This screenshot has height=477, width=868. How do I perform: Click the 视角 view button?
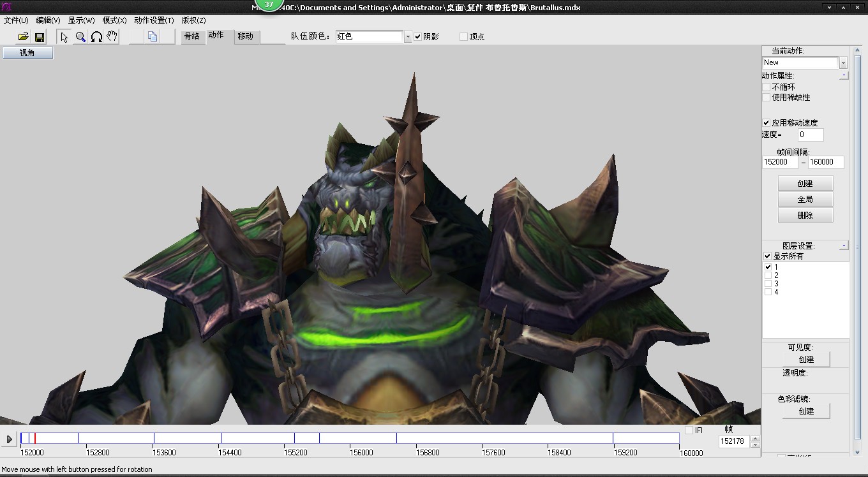(x=27, y=53)
